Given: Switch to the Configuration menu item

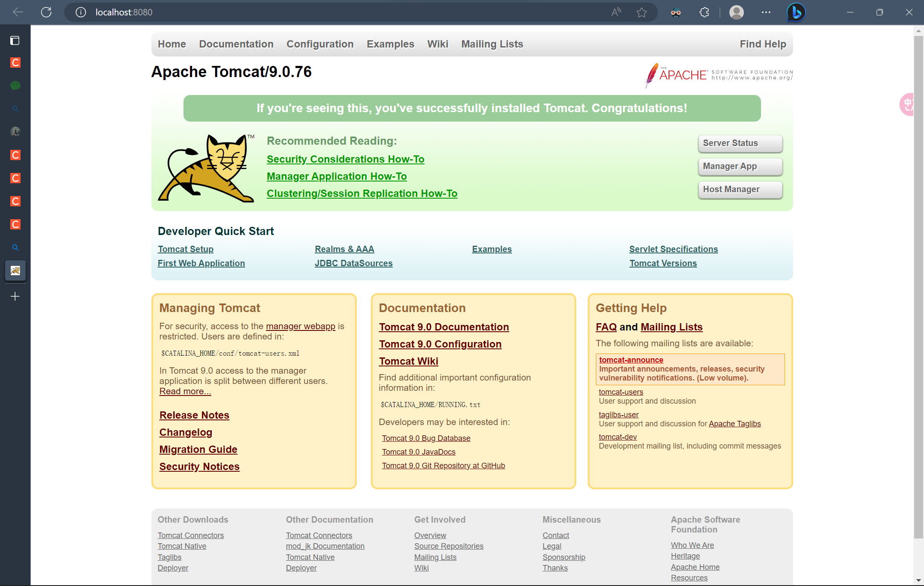Looking at the screenshot, I should pyautogui.click(x=320, y=44).
